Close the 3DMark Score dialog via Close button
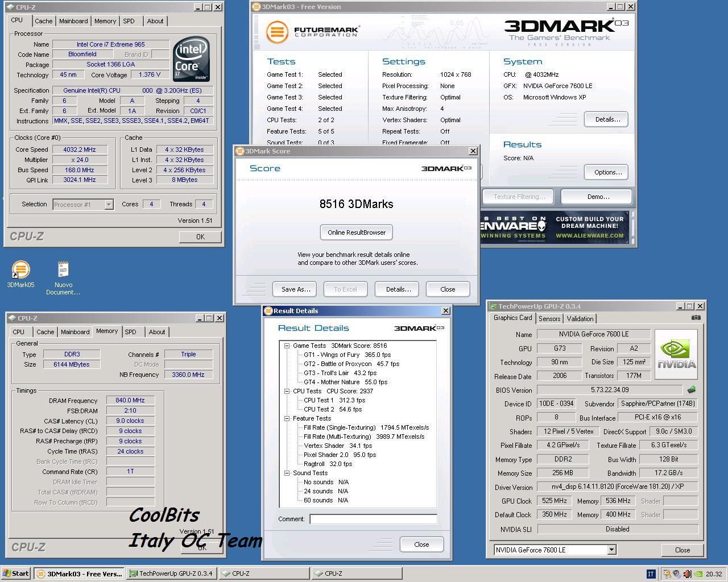 pyautogui.click(x=448, y=289)
